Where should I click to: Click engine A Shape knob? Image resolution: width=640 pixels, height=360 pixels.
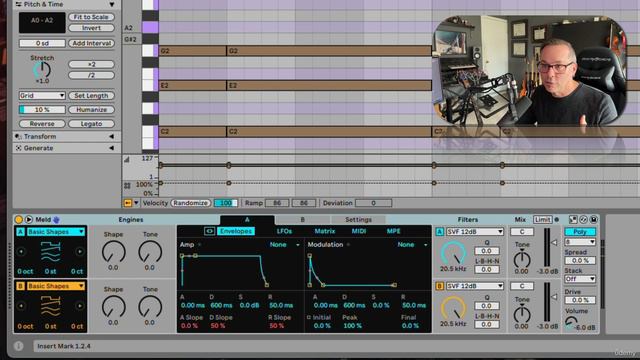coord(113,251)
